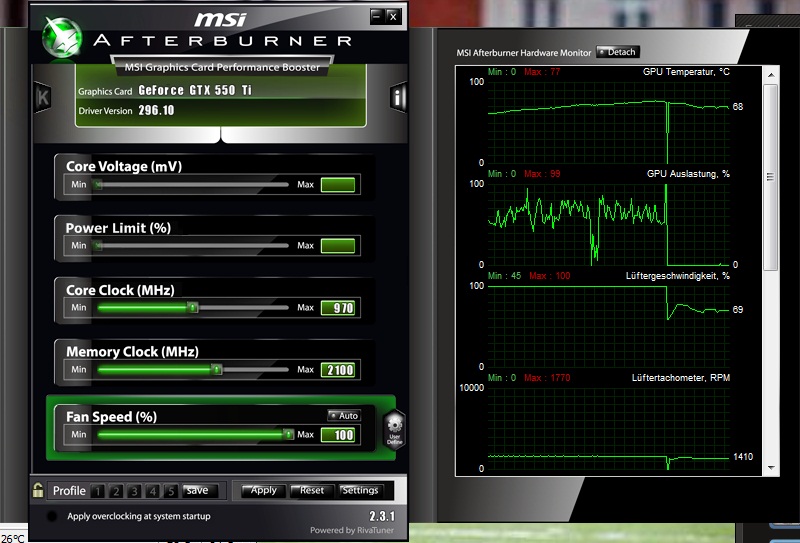Click the Fan Speed value field 100
This screenshot has width=800, height=543.
point(338,435)
